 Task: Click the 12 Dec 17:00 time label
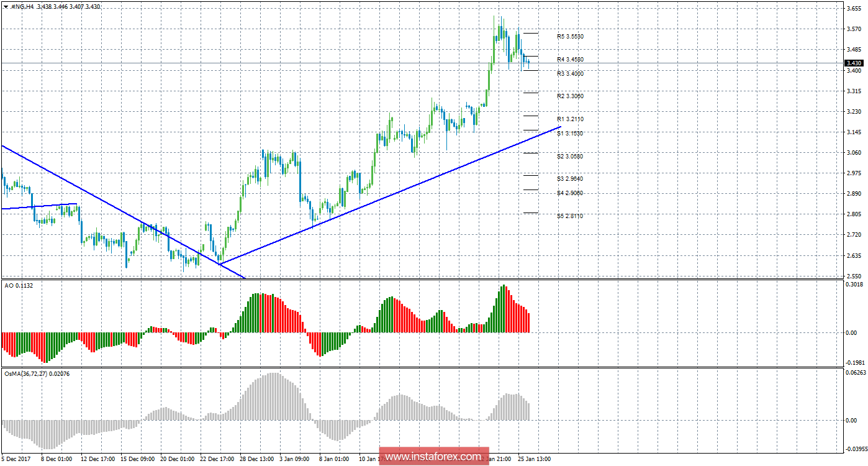tap(99, 459)
